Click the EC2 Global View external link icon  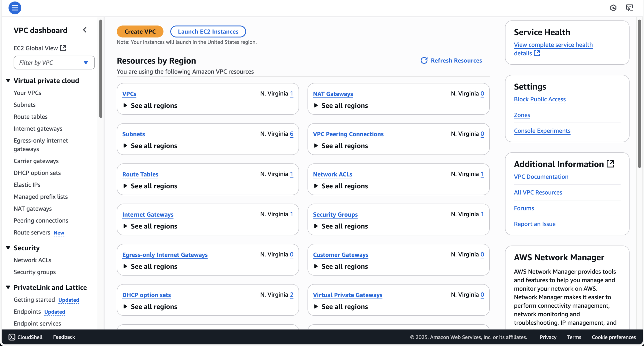(x=63, y=48)
